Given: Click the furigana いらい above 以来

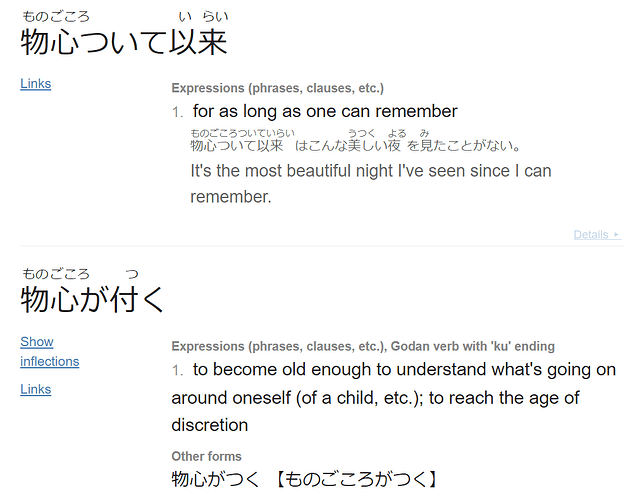Looking at the screenshot, I should click(203, 17).
